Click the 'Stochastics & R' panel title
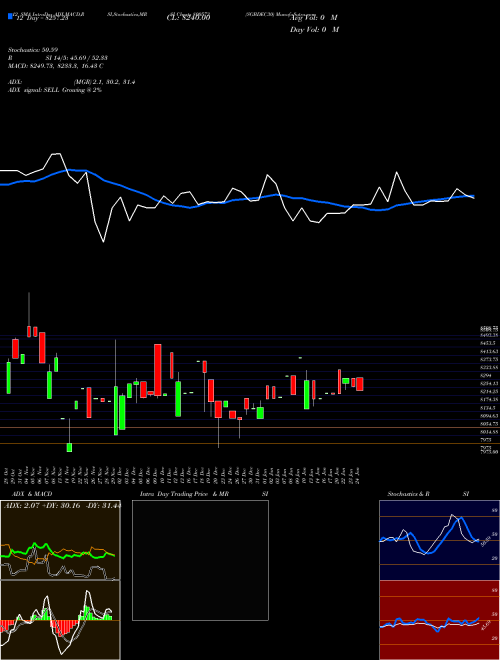Screen dimensions: 500x660 [x=409, y=494]
